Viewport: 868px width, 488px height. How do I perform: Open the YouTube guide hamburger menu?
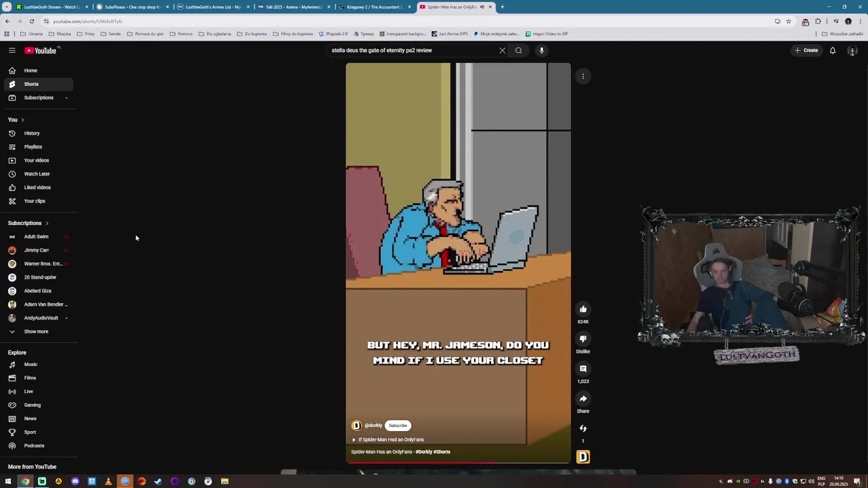[x=12, y=50]
